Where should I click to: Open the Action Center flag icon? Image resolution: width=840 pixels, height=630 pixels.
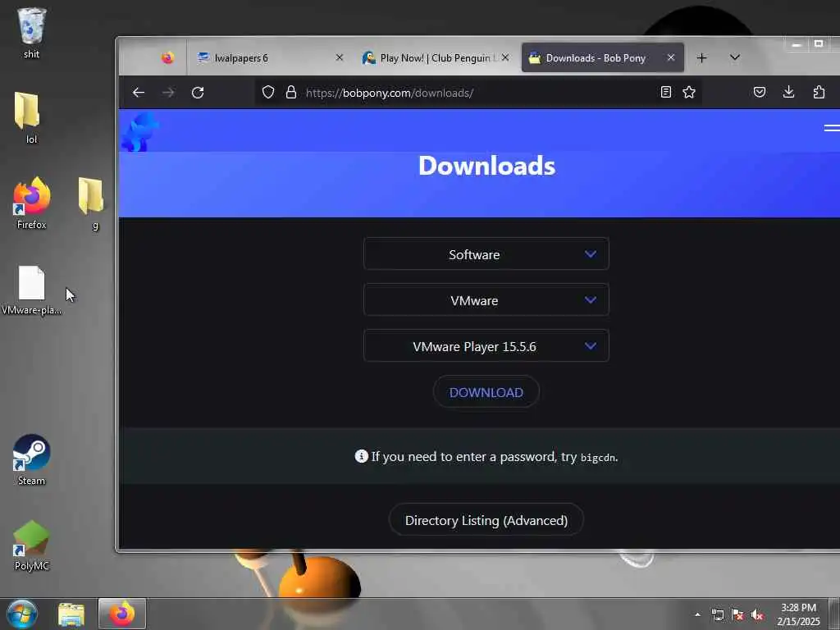tap(737, 614)
